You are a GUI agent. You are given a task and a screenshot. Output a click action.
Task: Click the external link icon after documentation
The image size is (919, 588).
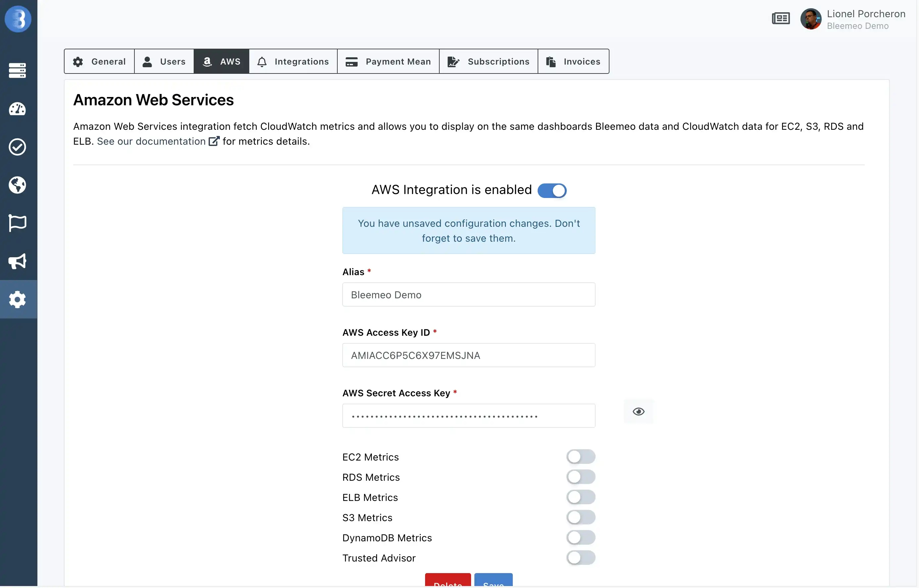(x=214, y=141)
